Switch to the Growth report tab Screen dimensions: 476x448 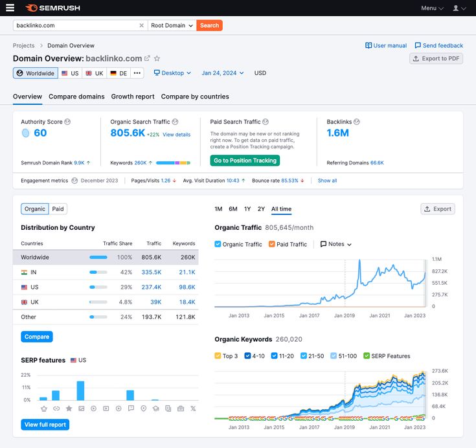point(133,96)
